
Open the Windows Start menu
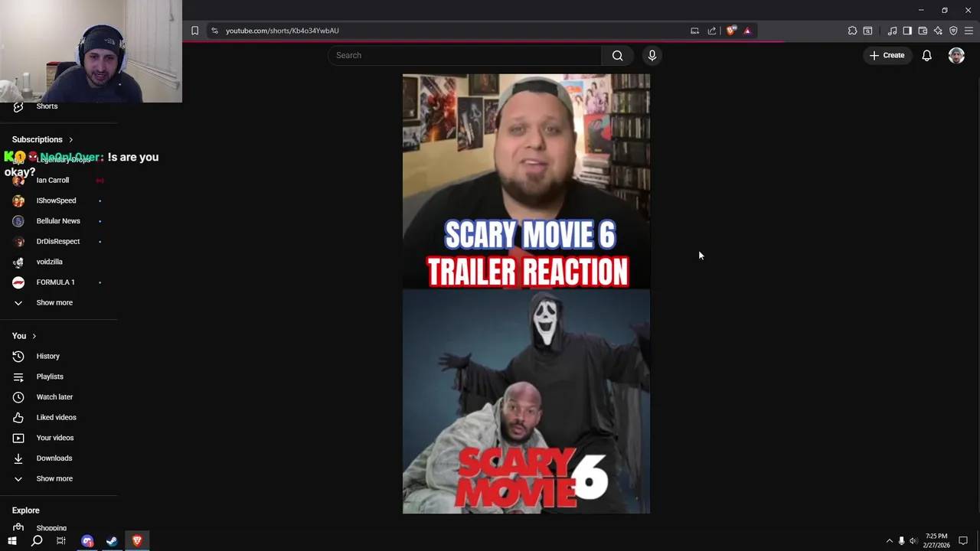coord(12,541)
